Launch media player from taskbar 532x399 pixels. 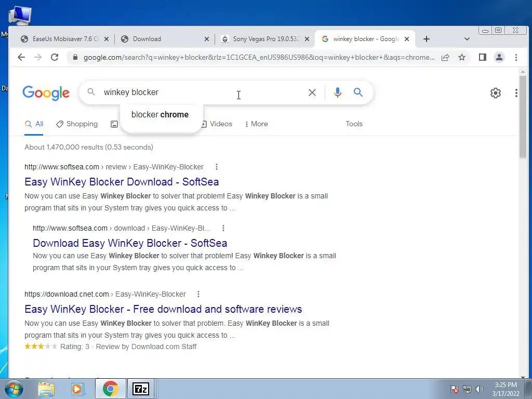pos(77,389)
